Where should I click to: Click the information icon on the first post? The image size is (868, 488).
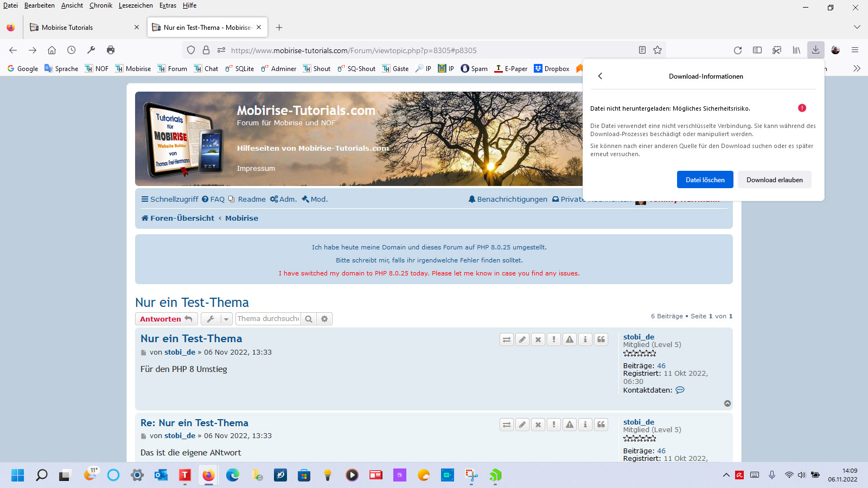pyautogui.click(x=585, y=339)
